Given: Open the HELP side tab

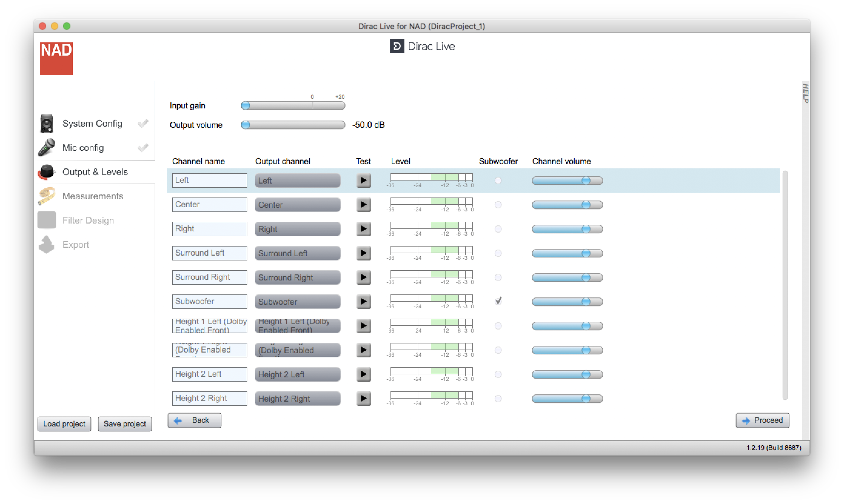Looking at the screenshot, I should (805, 93).
